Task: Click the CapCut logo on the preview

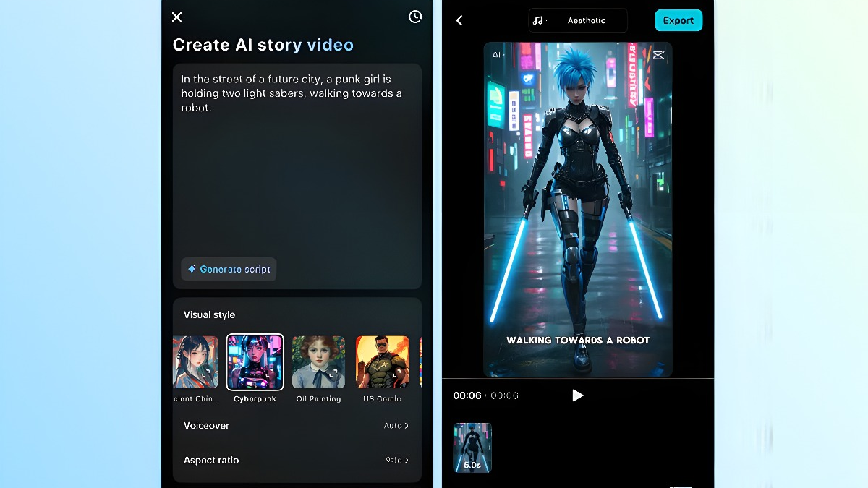Action: coord(658,55)
